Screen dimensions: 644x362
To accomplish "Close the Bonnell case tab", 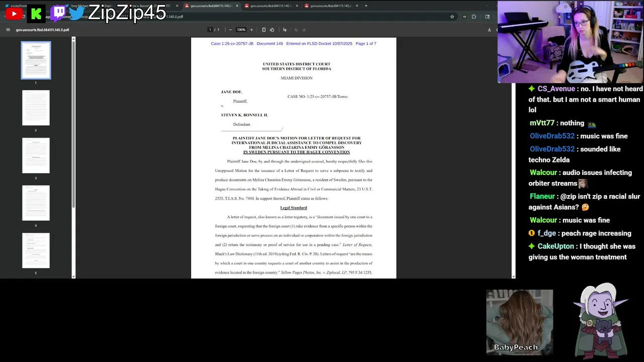I will click(x=177, y=6).
